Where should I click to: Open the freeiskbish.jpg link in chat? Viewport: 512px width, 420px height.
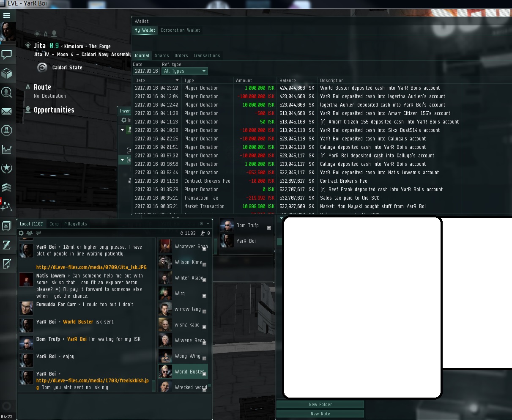92,384
